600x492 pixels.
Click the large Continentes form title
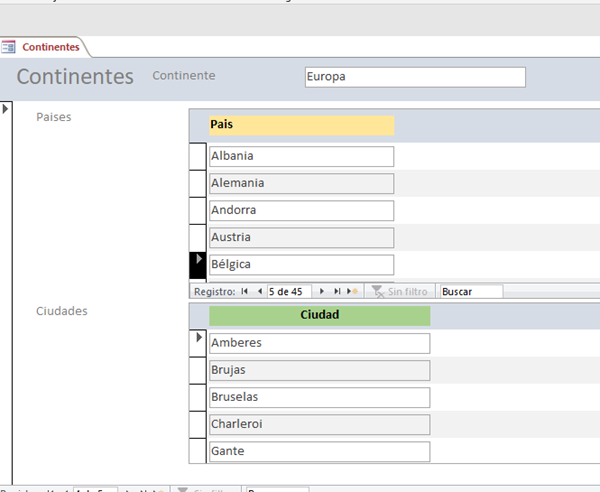click(x=75, y=77)
